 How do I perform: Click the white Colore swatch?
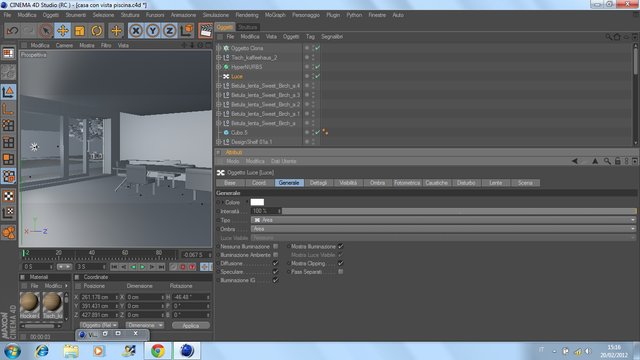[257, 202]
